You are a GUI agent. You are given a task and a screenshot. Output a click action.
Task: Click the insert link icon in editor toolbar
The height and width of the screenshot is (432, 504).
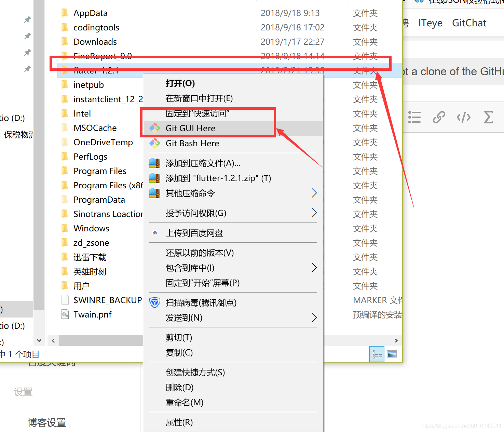tap(439, 117)
